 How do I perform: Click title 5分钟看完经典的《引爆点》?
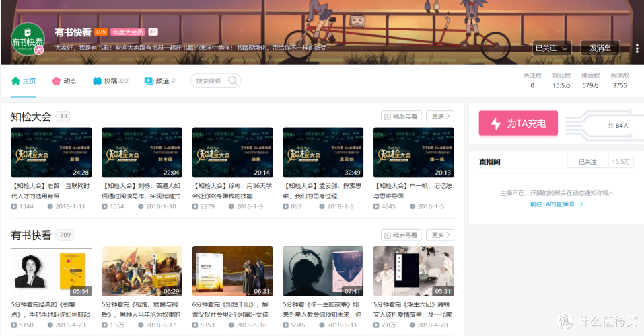tap(50, 309)
